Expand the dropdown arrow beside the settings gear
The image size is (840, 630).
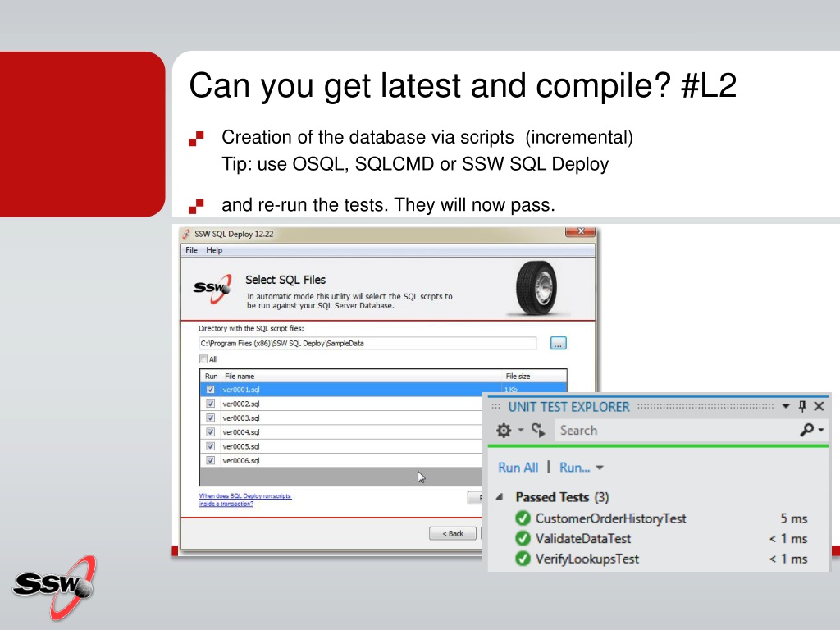coord(521,430)
